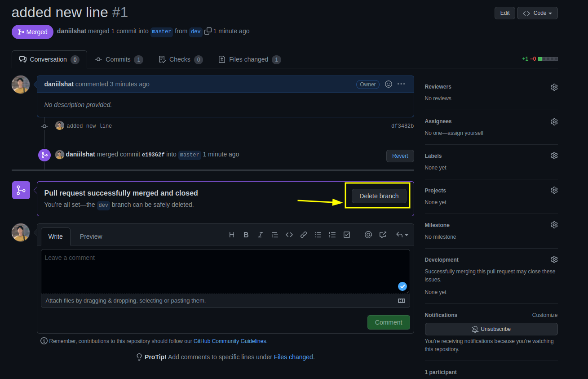588x379 pixels.
Task: Open Assignees settings gear
Action: (x=554, y=122)
